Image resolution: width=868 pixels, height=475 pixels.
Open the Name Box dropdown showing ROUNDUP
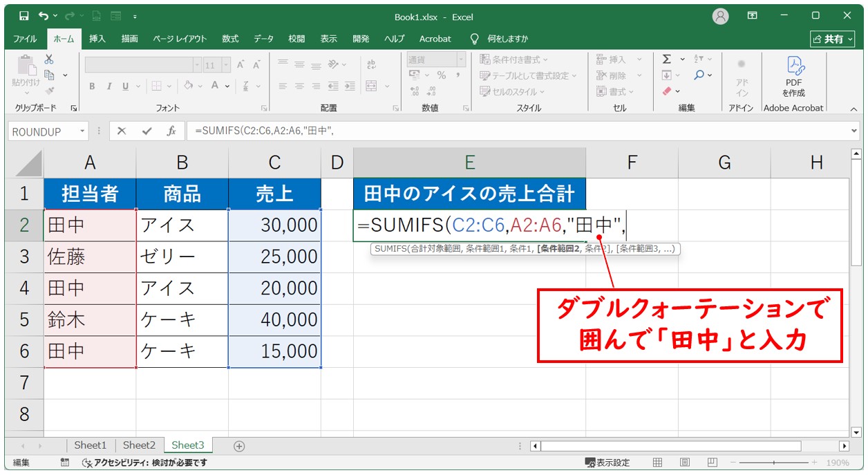point(83,131)
